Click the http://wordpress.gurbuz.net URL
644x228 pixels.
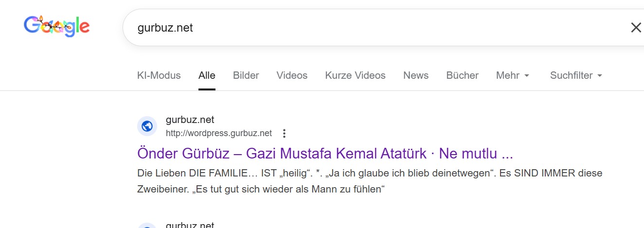click(x=218, y=133)
